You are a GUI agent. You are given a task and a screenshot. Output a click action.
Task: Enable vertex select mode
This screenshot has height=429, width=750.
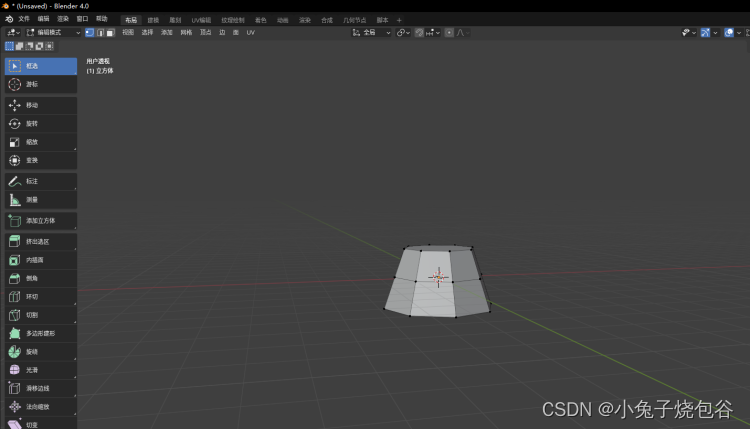pos(89,33)
